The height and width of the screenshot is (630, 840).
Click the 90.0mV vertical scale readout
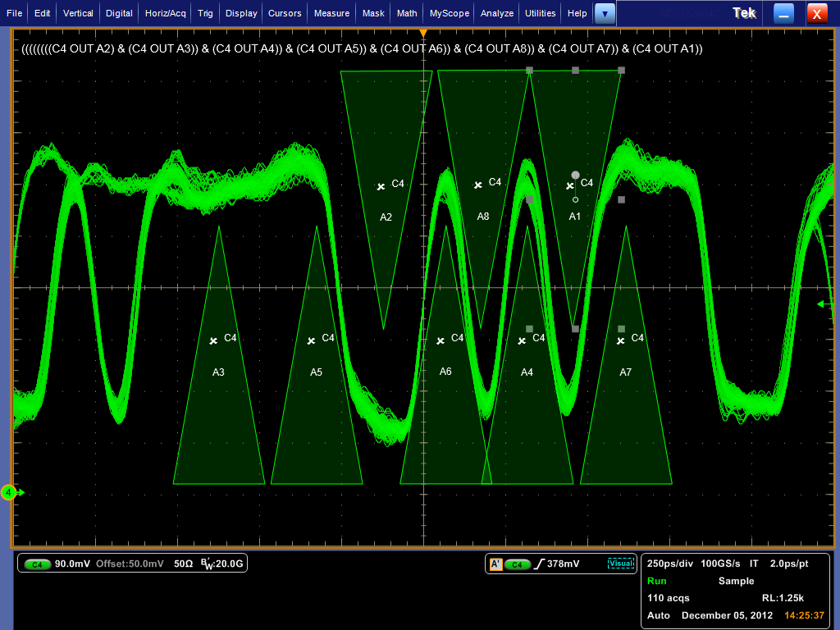(74, 564)
